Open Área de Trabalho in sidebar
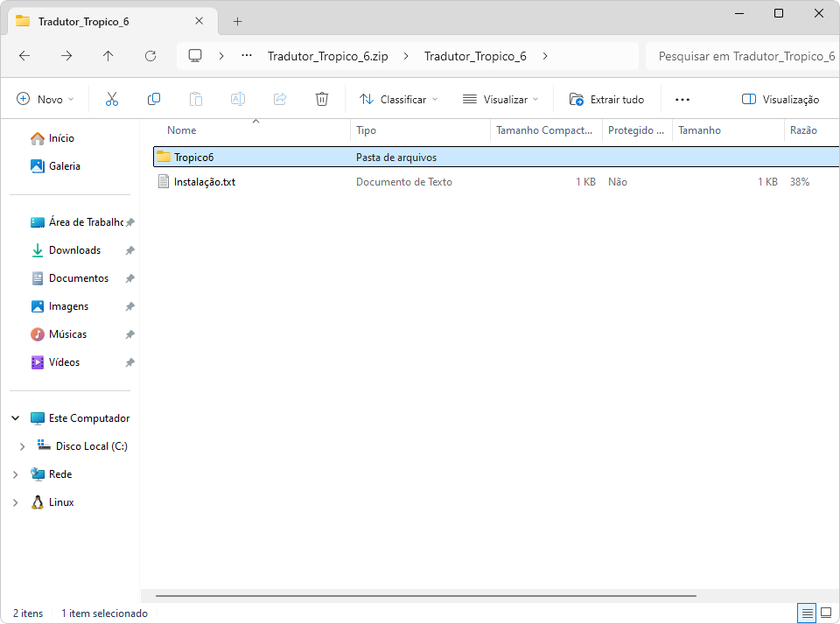 [x=77, y=222]
